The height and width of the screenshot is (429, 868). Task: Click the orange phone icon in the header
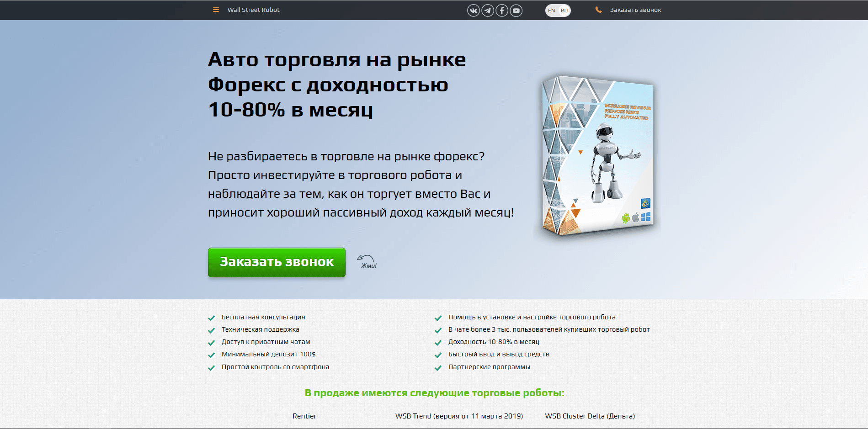coord(598,9)
